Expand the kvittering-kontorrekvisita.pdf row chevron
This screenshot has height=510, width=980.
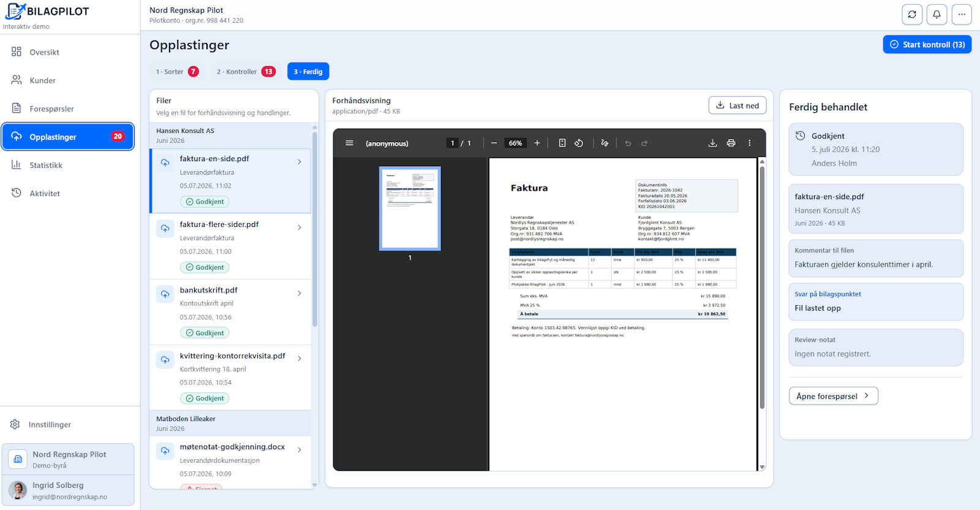pyautogui.click(x=300, y=359)
